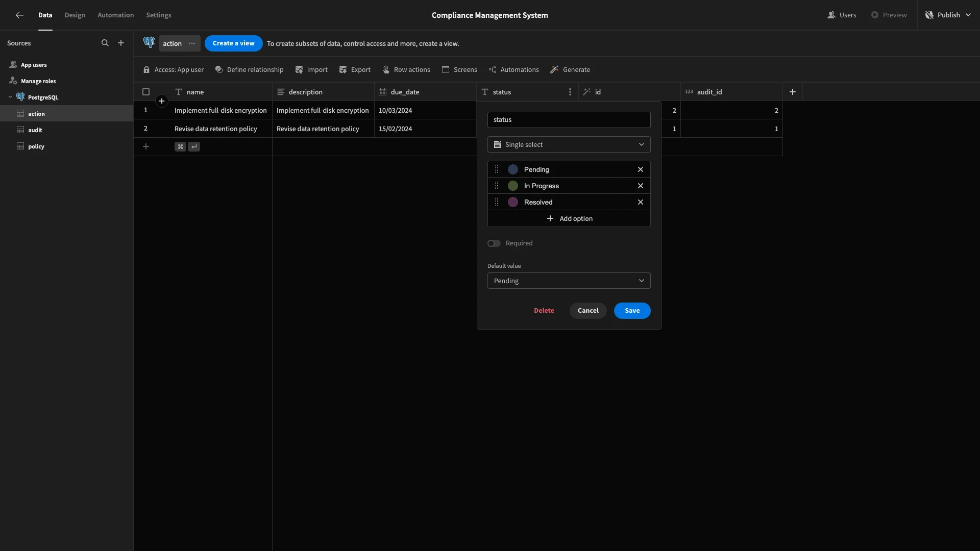Grab the Resolved option drag handle
This screenshot has width=980, height=551.
point(497,203)
